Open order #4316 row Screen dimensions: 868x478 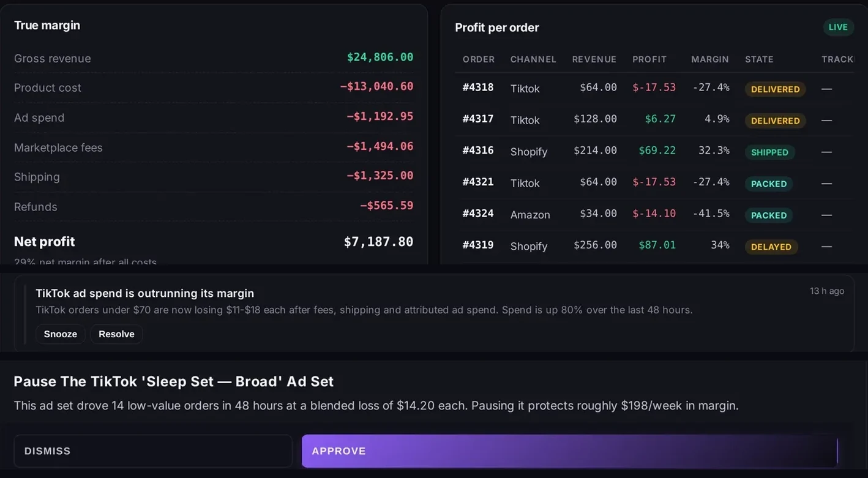click(x=654, y=151)
